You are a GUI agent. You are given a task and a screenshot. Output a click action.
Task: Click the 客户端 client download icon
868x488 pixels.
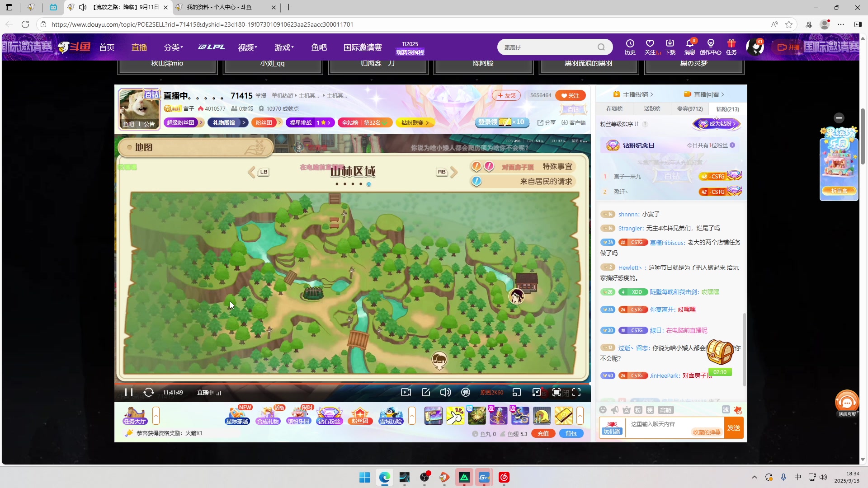click(574, 122)
